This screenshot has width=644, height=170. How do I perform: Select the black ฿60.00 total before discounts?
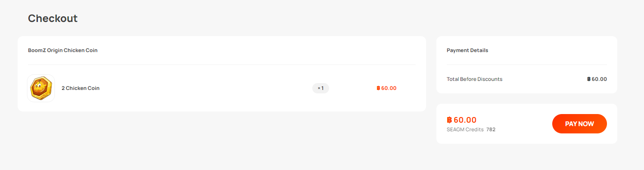[x=597, y=79]
